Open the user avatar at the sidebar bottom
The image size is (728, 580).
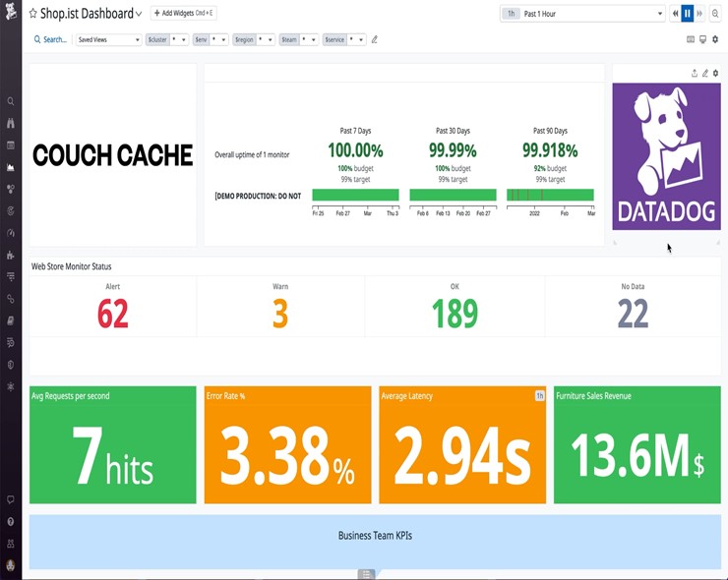point(11,565)
